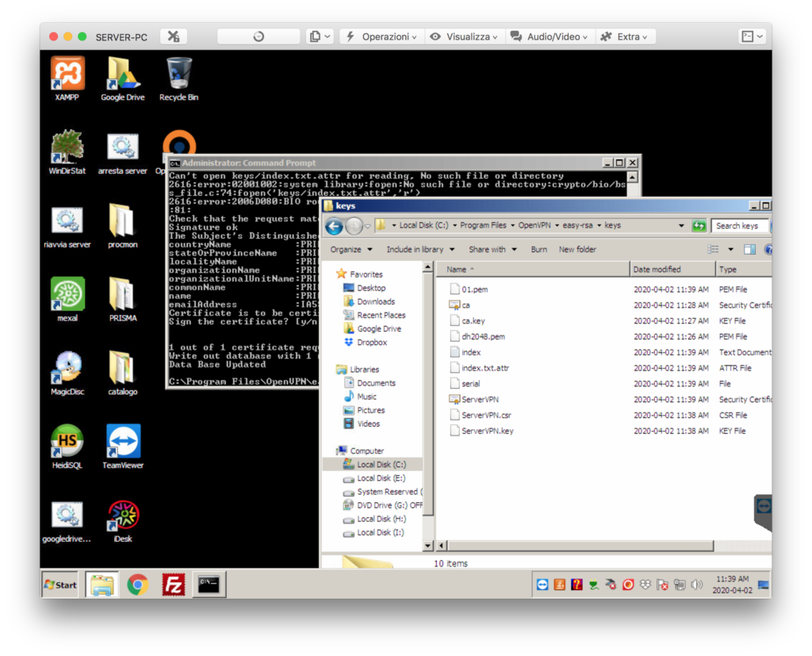Select the index.txt.attr file
812x656 pixels.
pos(479,368)
